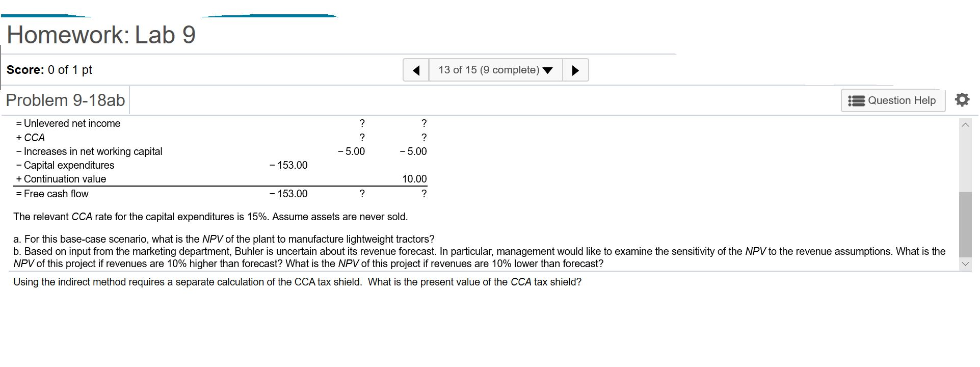The height and width of the screenshot is (367, 980).
Task: Click the 'Homework: Lab 9' title
Action: tap(101, 34)
